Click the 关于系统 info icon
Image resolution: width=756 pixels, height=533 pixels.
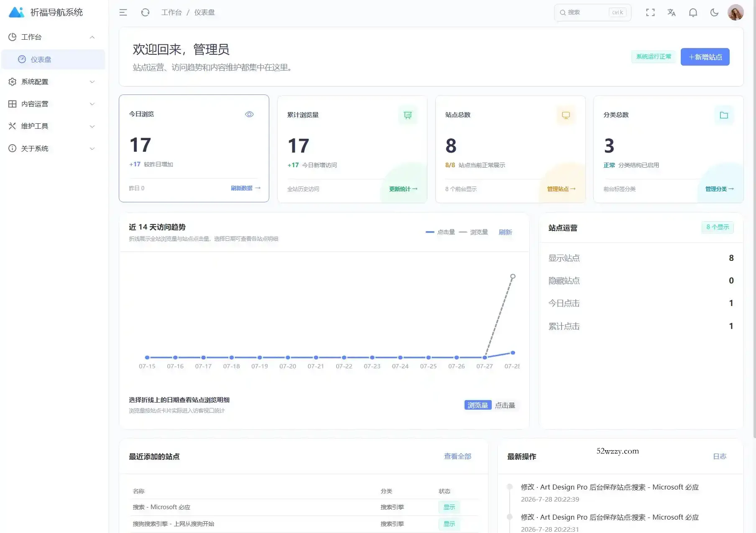[x=13, y=148]
